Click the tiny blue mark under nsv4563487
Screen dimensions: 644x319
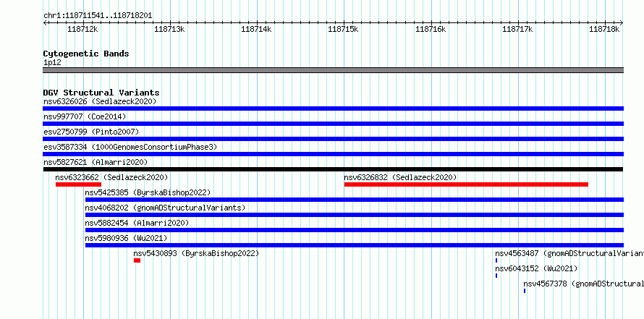coord(496,260)
